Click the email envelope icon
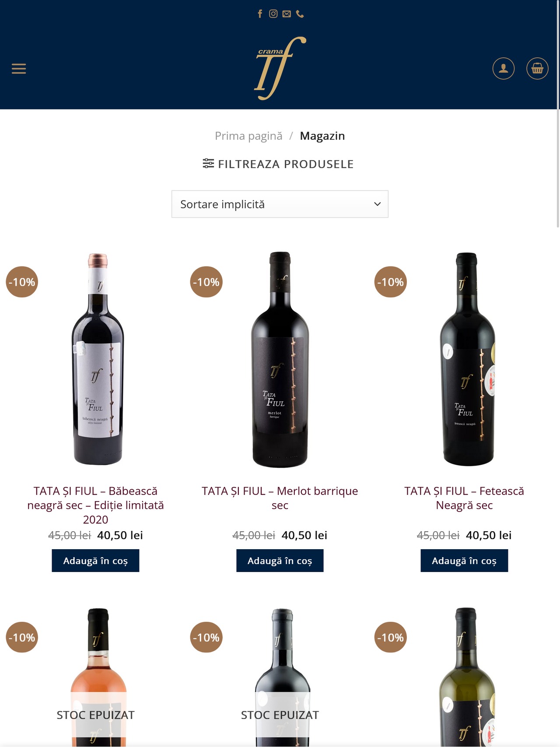The width and height of the screenshot is (560, 747). 287,14
